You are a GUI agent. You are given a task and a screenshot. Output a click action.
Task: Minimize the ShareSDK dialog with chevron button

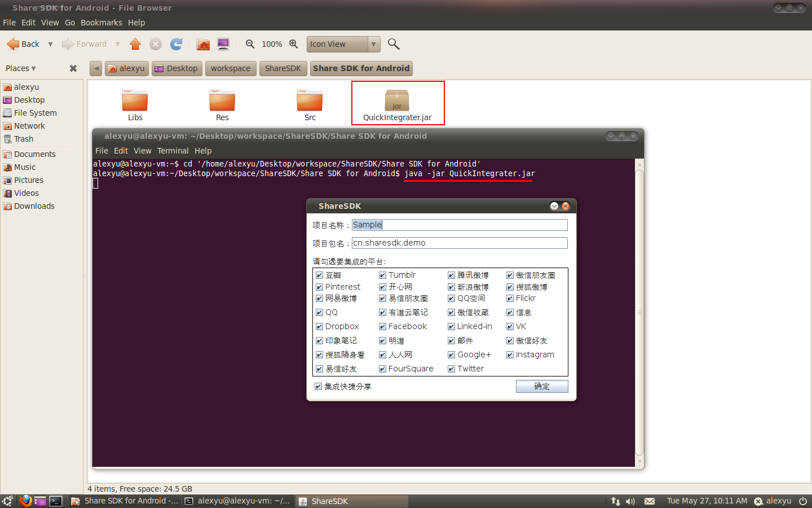(x=554, y=206)
